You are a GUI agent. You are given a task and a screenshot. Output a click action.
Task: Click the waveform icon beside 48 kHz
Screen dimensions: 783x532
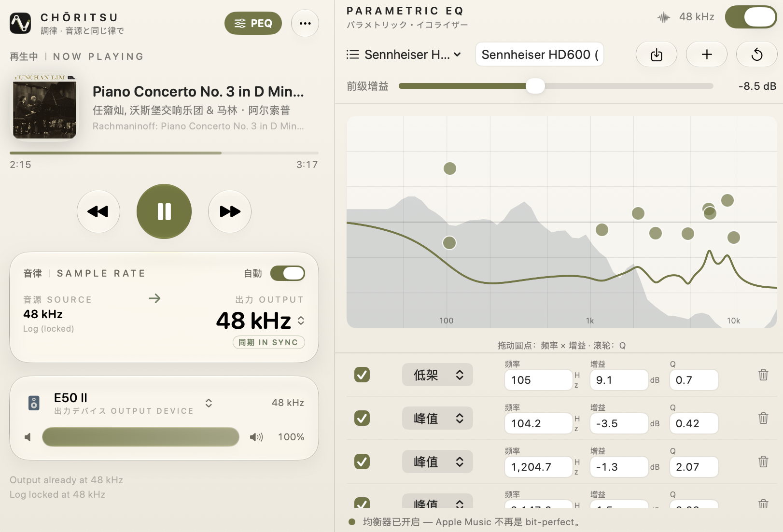pyautogui.click(x=664, y=17)
